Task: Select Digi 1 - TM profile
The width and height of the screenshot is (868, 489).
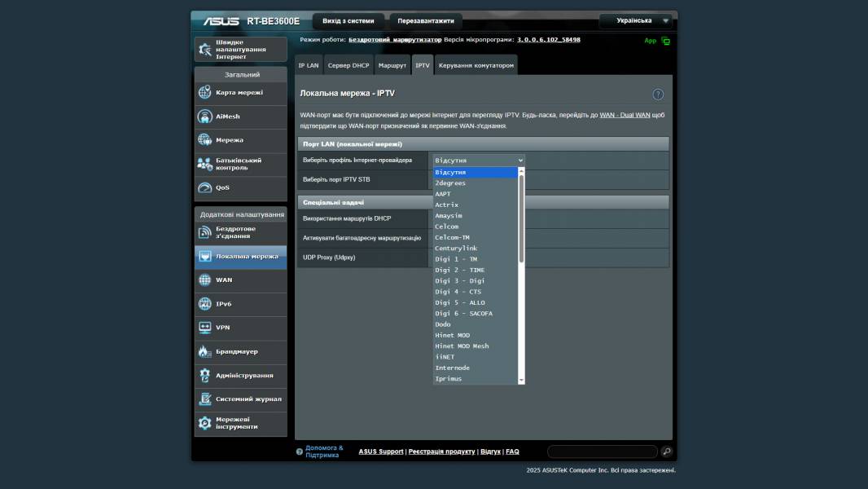Action: [x=476, y=259]
